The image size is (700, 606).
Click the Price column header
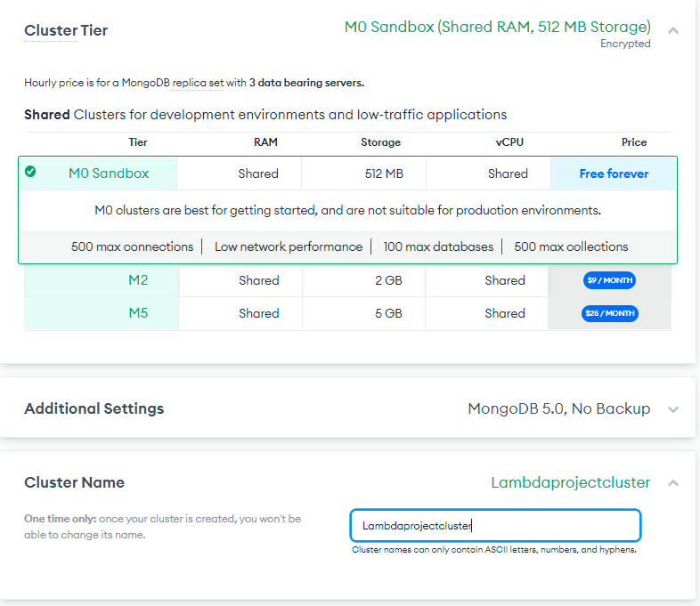634,142
